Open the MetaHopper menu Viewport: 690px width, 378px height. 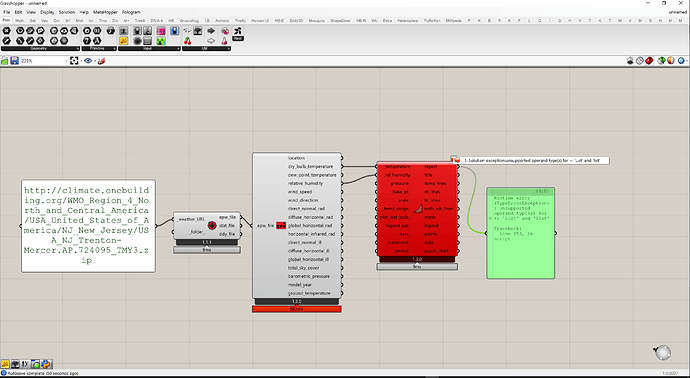pos(105,12)
